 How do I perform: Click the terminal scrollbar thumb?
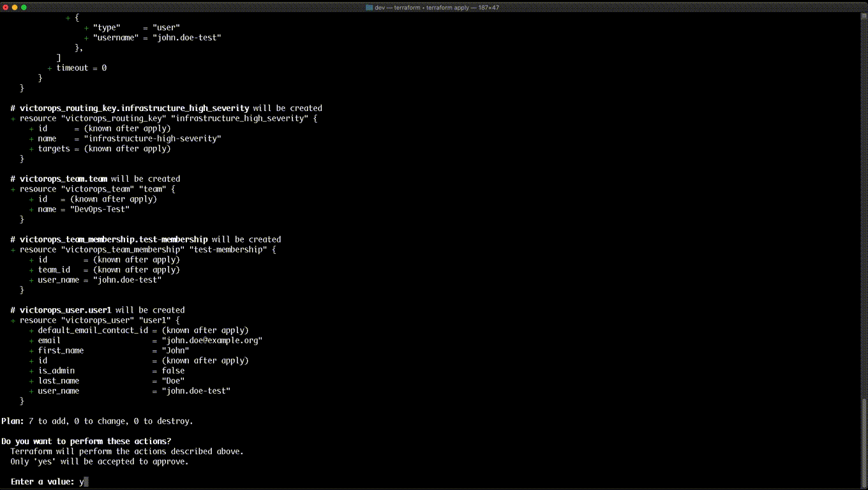tap(865, 442)
